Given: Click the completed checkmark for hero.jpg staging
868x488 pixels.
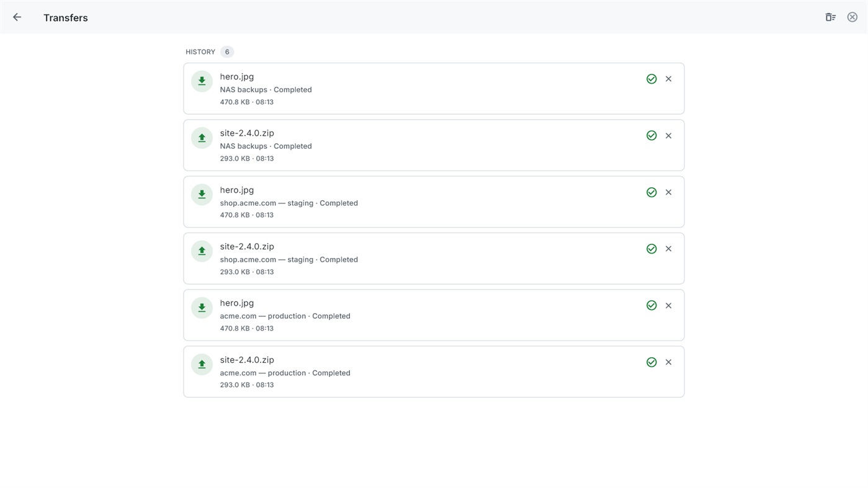Looking at the screenshot, I should (x=651, y=192).
